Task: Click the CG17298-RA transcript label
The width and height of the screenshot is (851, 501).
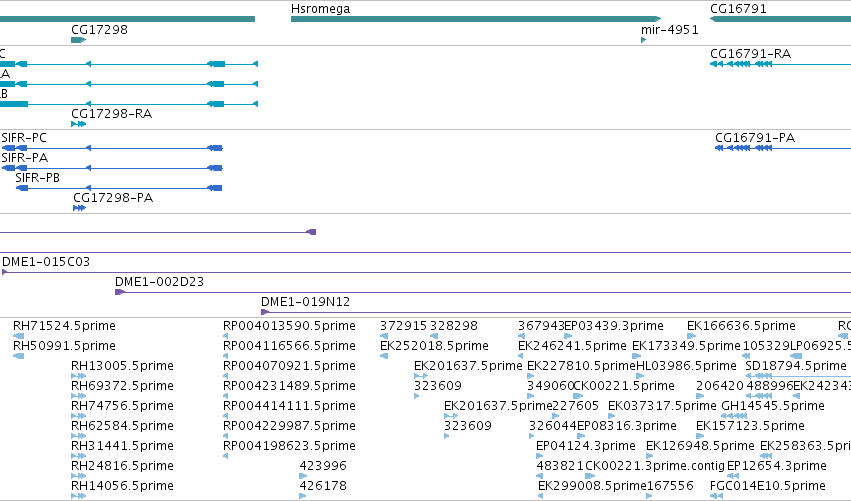Action: [x=112, y=113]
